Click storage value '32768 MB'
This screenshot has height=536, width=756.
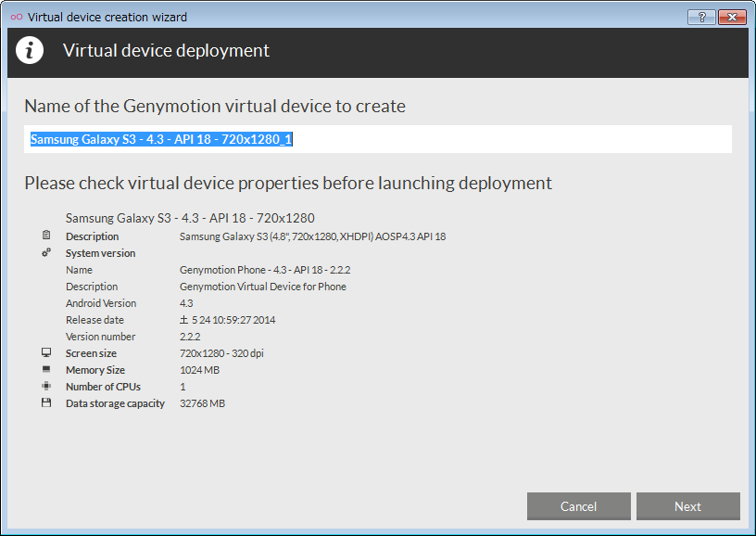(x=202, y=403)
